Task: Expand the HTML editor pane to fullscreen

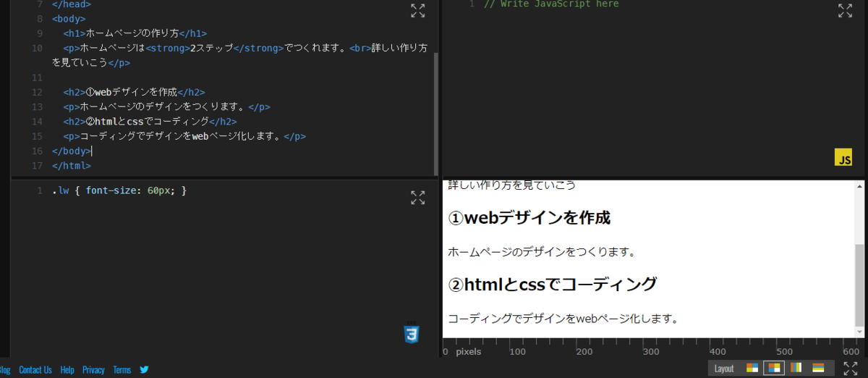Action: click(418, 10)
